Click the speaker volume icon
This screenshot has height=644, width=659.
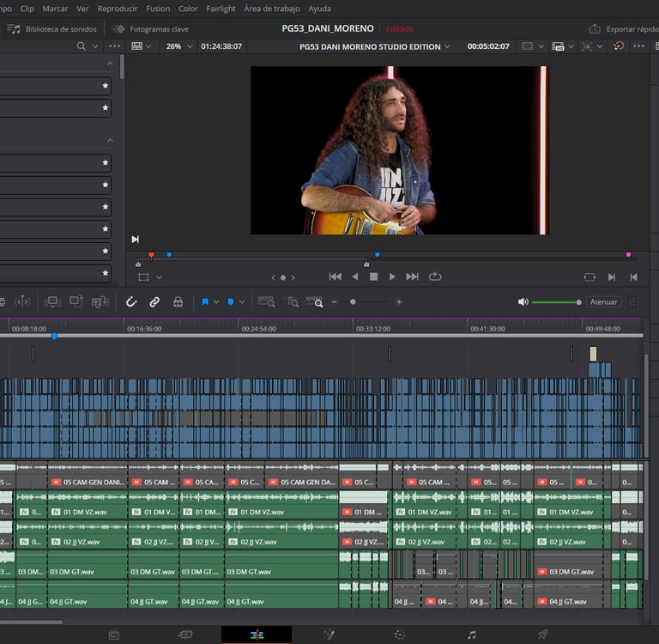(x=523, y=302)
